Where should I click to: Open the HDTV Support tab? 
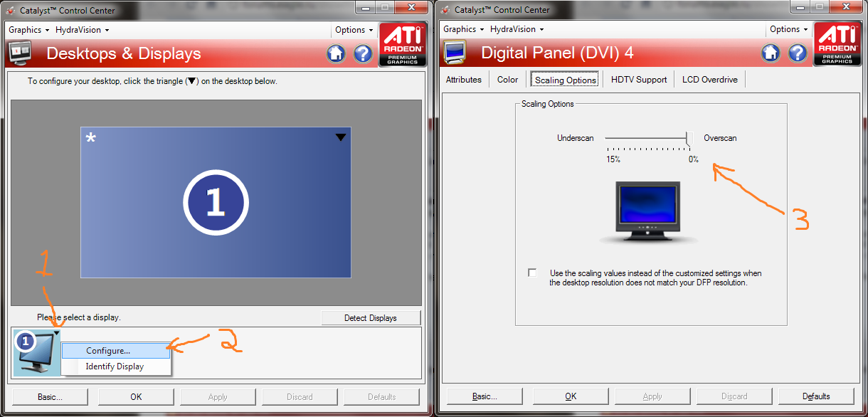pos(639,80)
